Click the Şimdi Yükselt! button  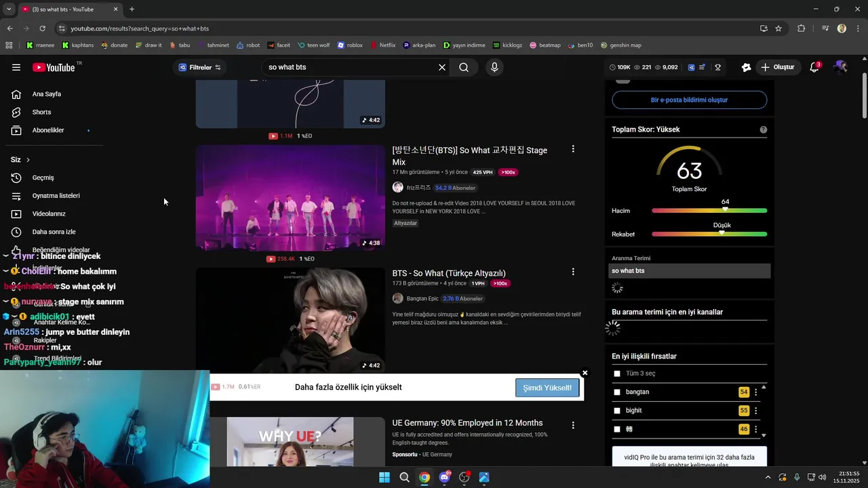tap(547, 388)
